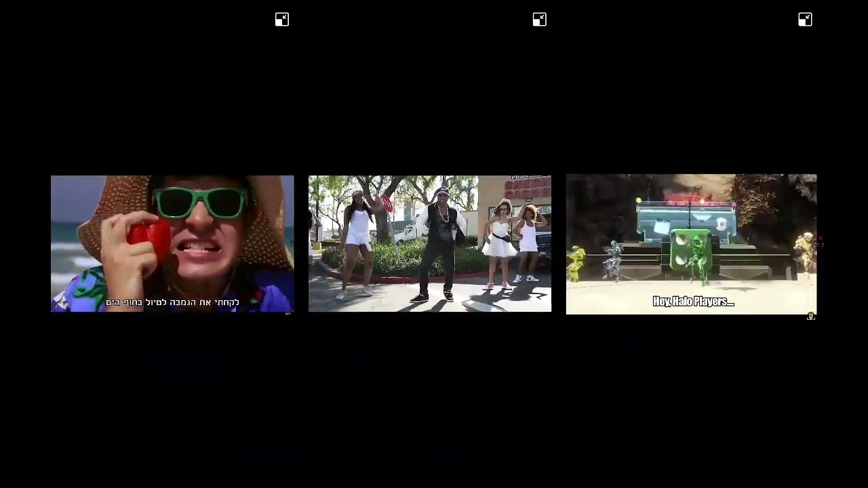Click the expand icon above the beach video
Screen dimensions: 868x488
coord(282,20)
